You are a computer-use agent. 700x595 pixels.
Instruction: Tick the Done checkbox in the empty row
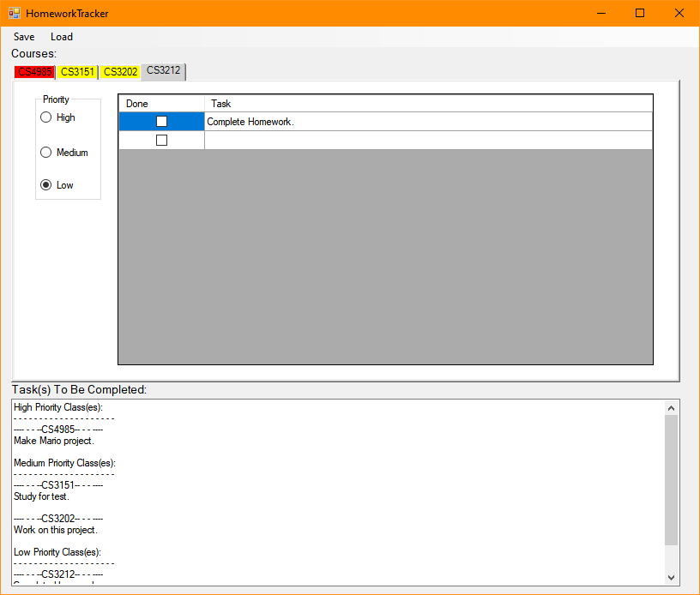point(161,141)
